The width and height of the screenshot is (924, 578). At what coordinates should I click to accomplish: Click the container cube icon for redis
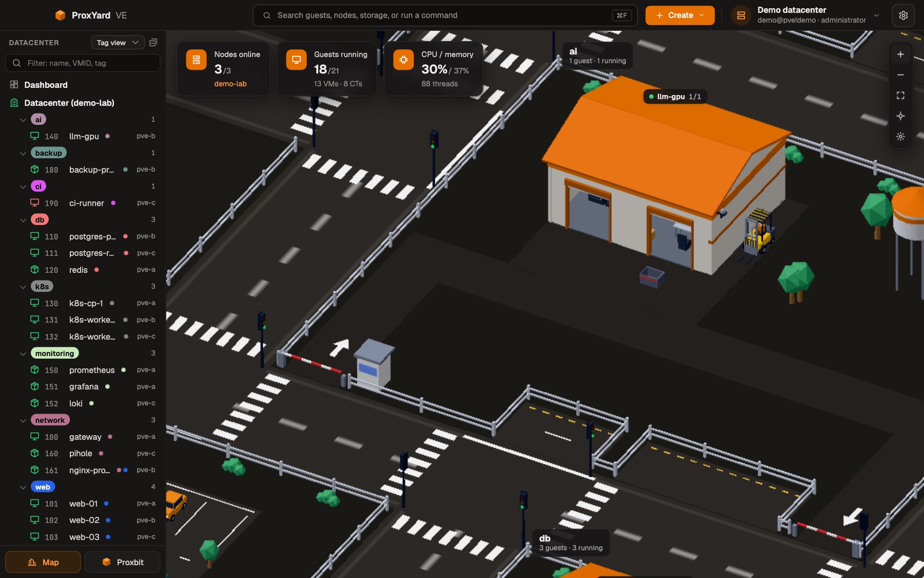click(x=35, y=270)
